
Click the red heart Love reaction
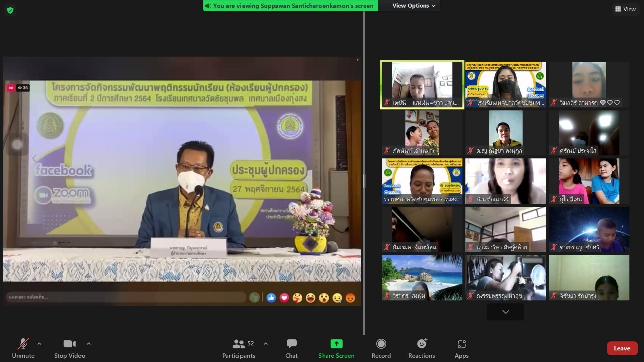pos(284,298)
